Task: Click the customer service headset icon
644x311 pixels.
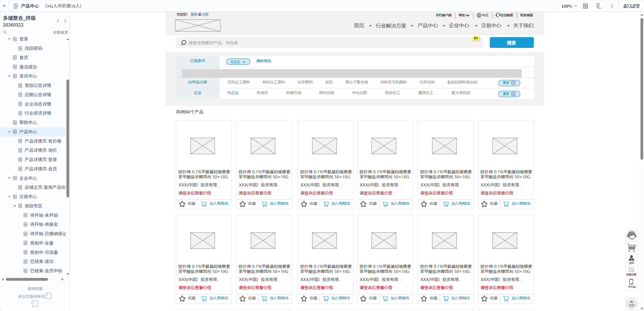Action: click(x=631, y=235)
